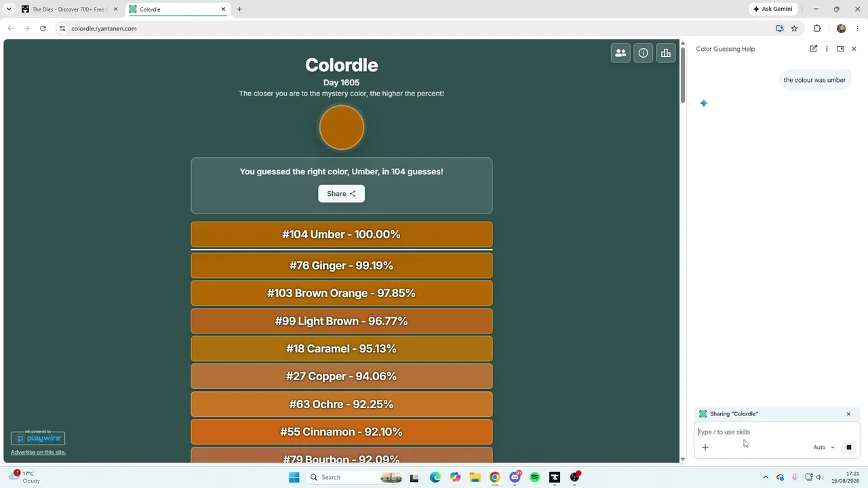The image size is (868, 488).
Task: Select the #18 Caramel guess row
Action: tap(342, 349)
